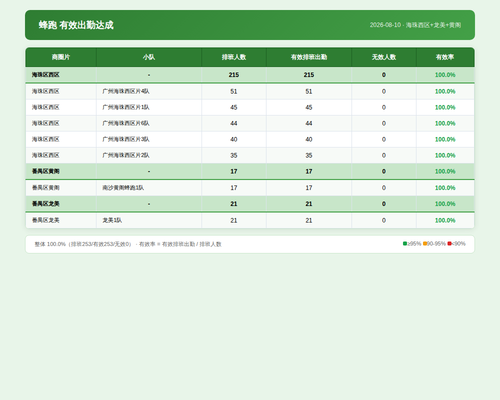Click the 小队 column header
This screenshot has width=500, height=400.
coord(149,57)
